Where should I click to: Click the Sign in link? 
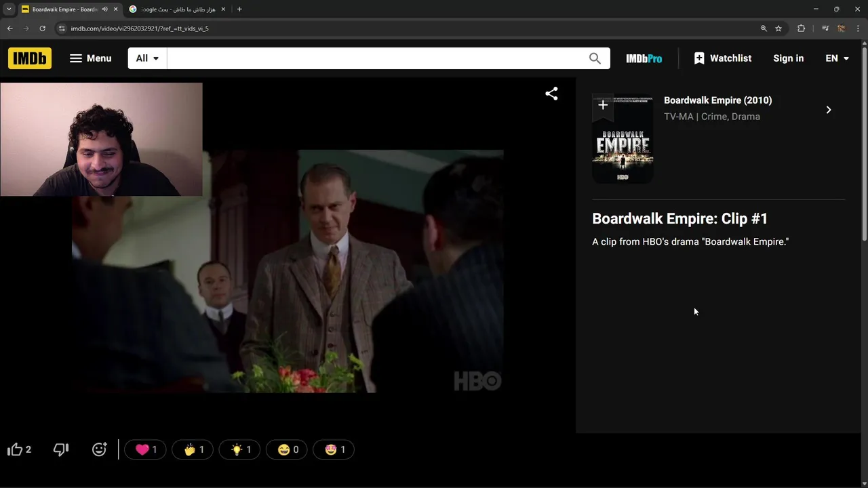788,58
